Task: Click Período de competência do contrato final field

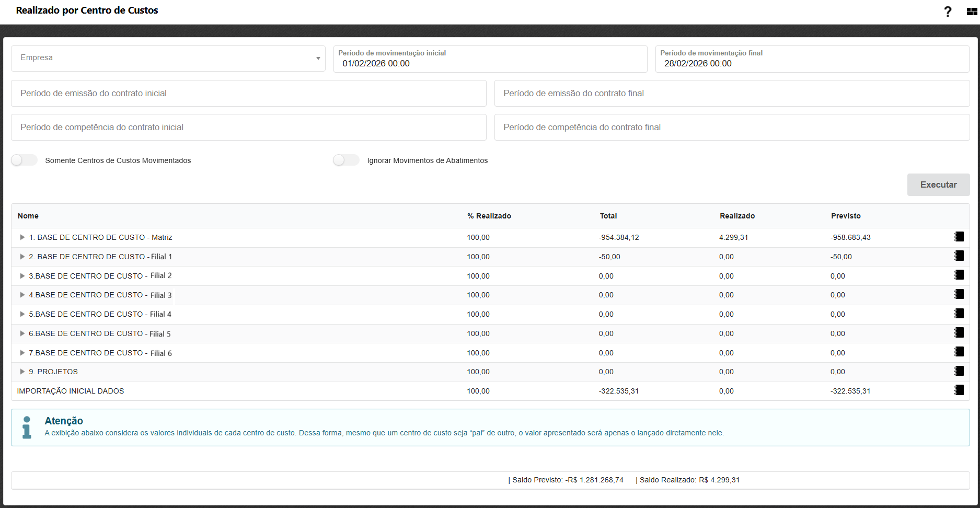Action: pyautogui.click(x=732, y=127)
